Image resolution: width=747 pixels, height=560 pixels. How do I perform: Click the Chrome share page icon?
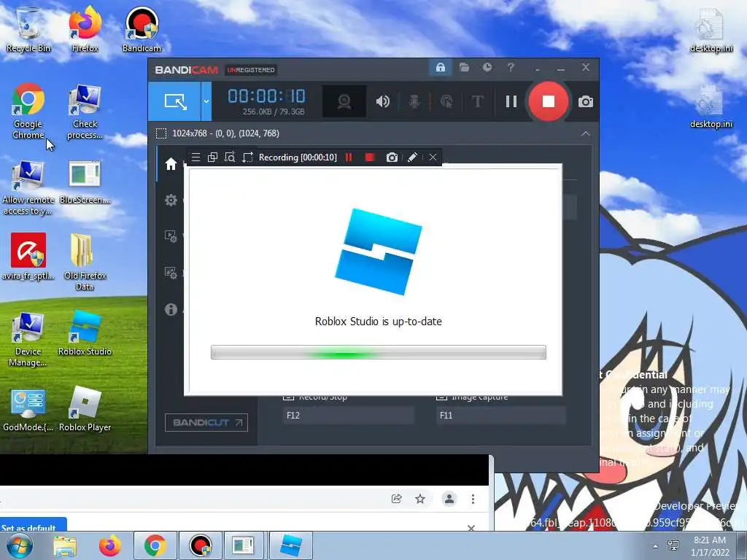(396, 499)
